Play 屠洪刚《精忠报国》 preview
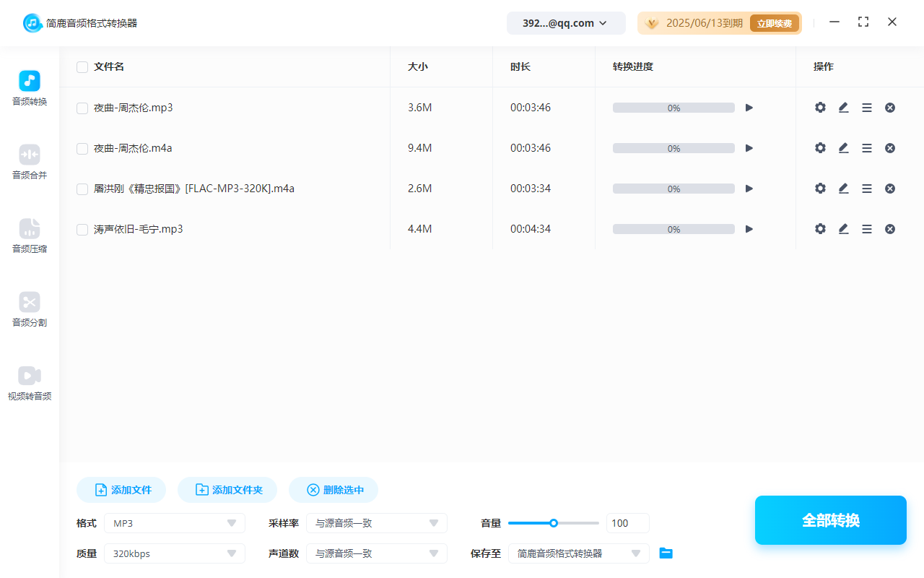 [x=749, y=189]
